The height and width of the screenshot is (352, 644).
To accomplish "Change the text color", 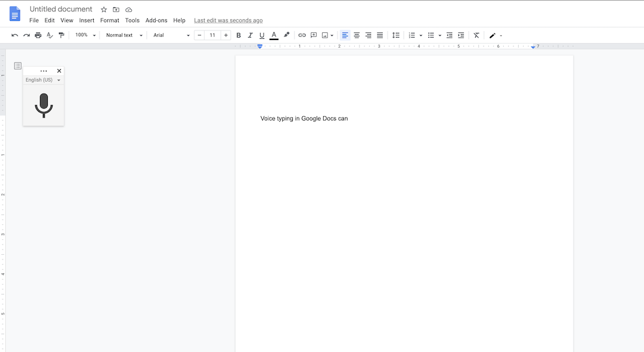I will 274,35.
